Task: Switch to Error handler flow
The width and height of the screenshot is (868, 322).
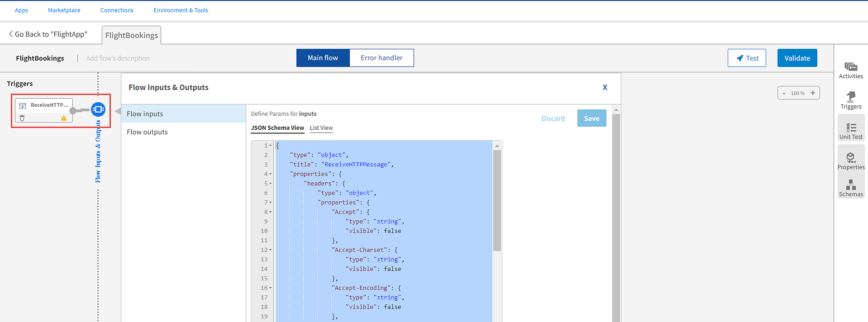Action: point(381,58)
